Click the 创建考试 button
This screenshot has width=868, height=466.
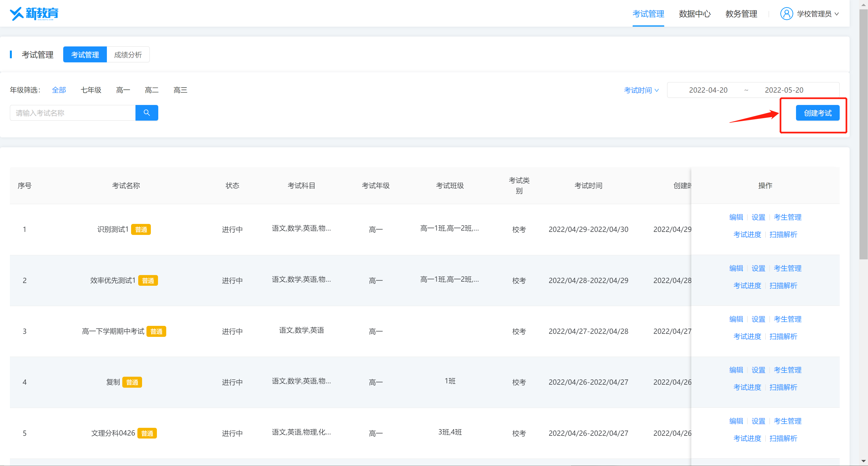point(817,113)
